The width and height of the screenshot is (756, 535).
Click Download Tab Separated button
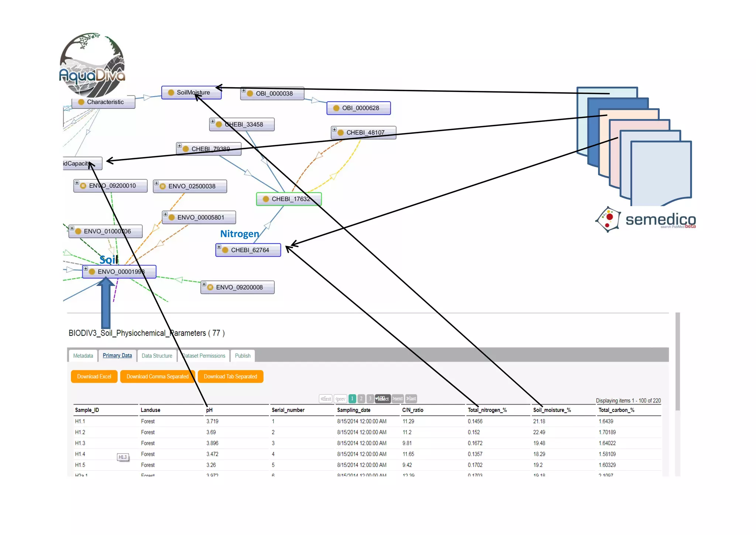230,376
